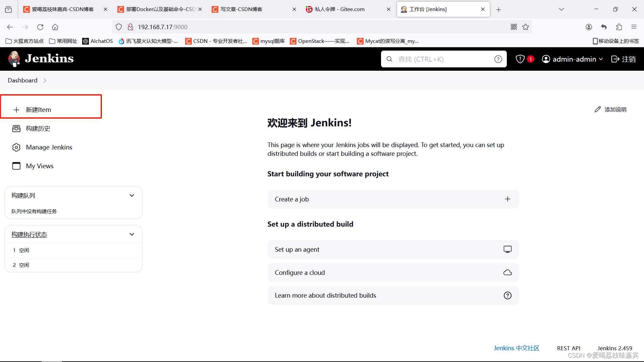
Task: Expand the 构建执行状态 section
Action: pos(132,234)
